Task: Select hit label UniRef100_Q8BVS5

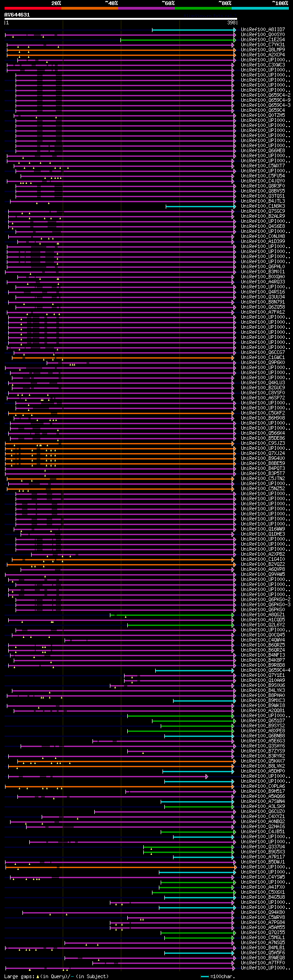Action: (263, 191)
